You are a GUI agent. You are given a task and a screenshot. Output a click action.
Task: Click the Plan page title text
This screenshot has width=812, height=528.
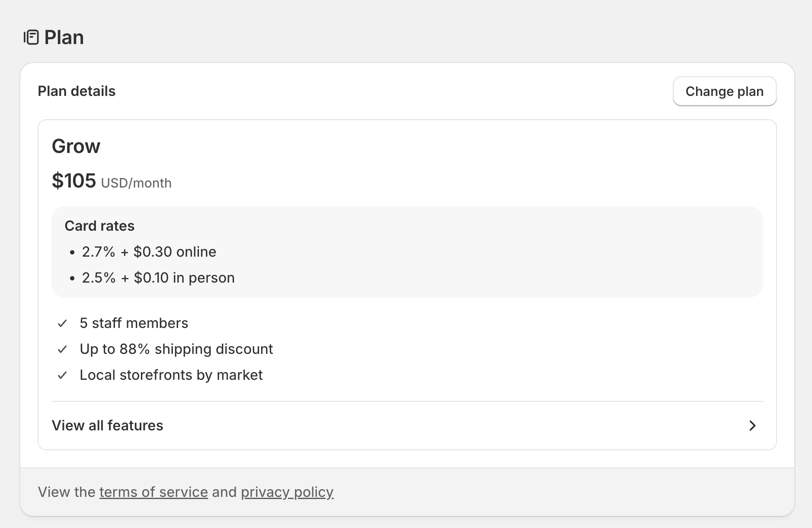(x=64, y=38)
